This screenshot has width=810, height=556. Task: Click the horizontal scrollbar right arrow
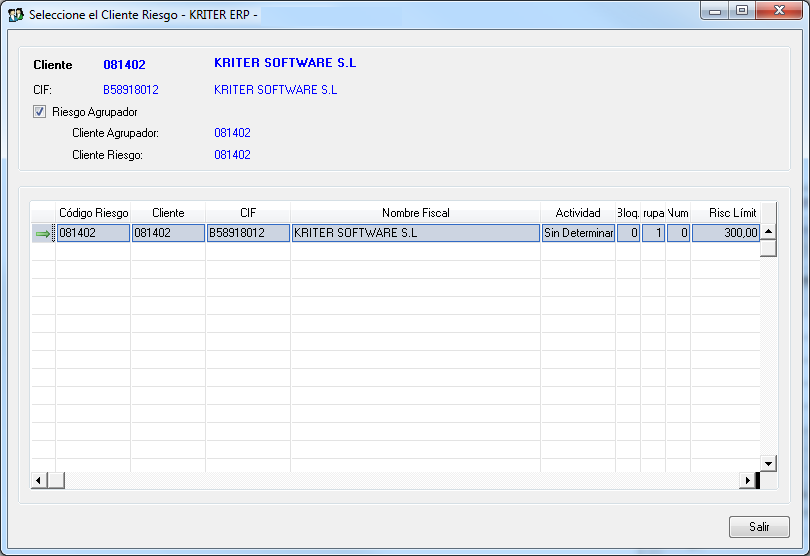tap(747, 481)
